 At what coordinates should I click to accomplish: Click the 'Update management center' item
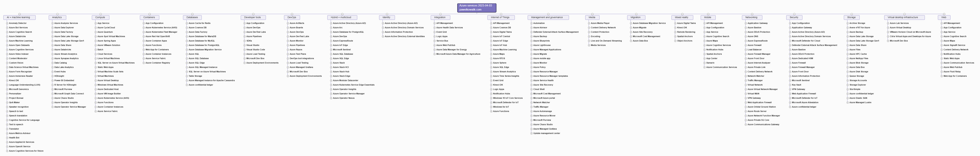point(547,133)
